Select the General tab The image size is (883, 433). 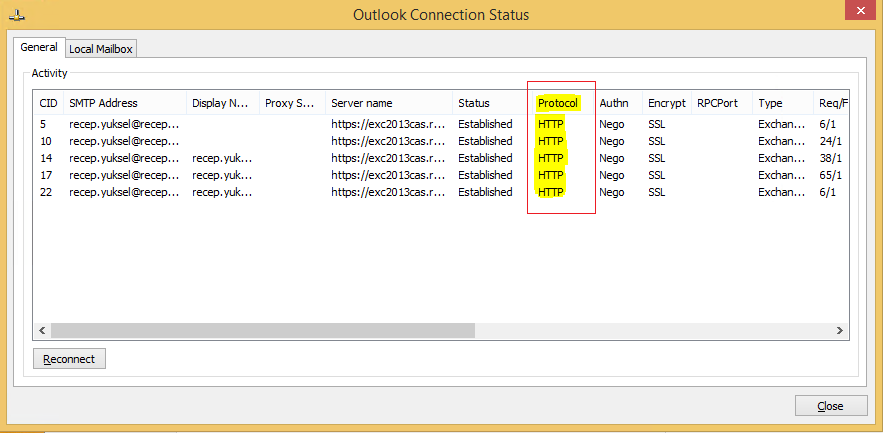pos(39,47)
